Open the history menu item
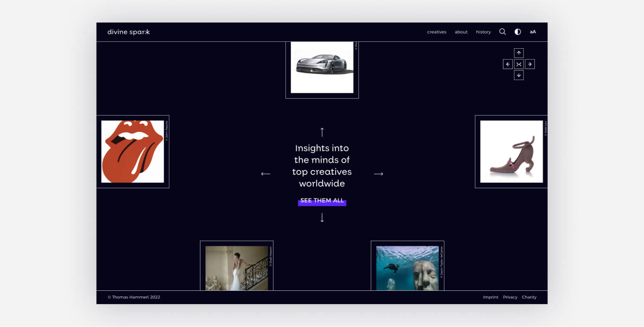 [483, 32]
